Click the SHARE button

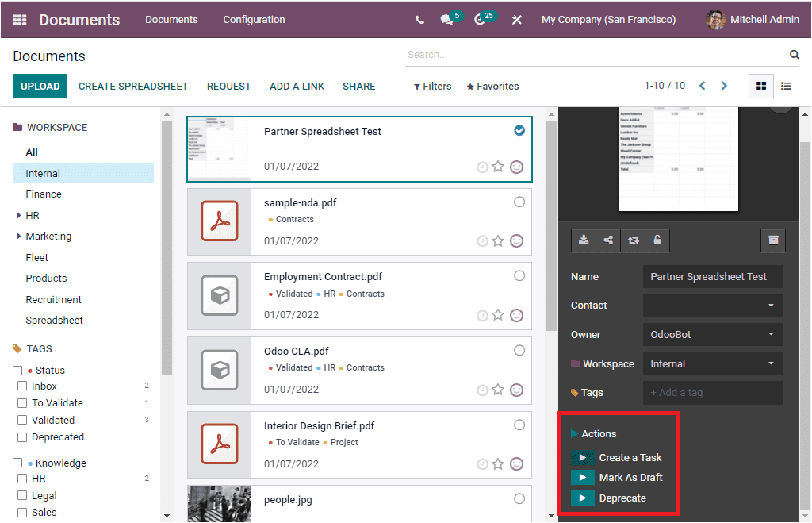359,87
